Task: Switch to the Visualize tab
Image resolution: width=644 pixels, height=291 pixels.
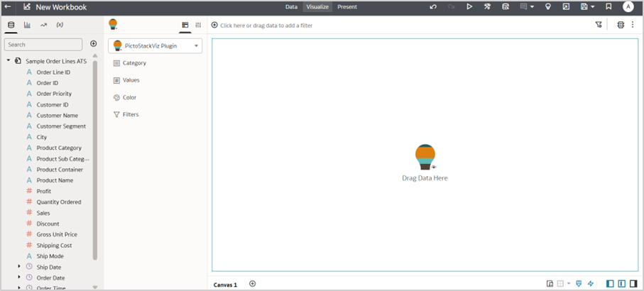Action: coord(317,7)
